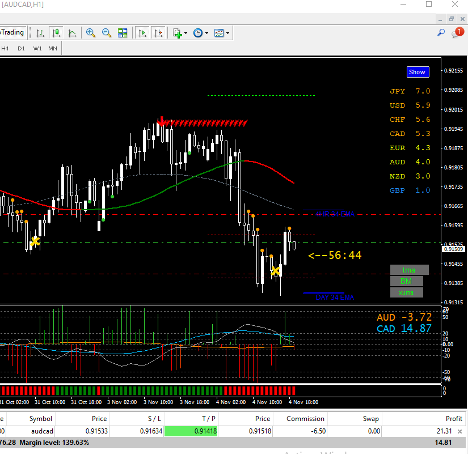
Task: Toggle the BM indicator button
Action: click(x=406, y=281)
